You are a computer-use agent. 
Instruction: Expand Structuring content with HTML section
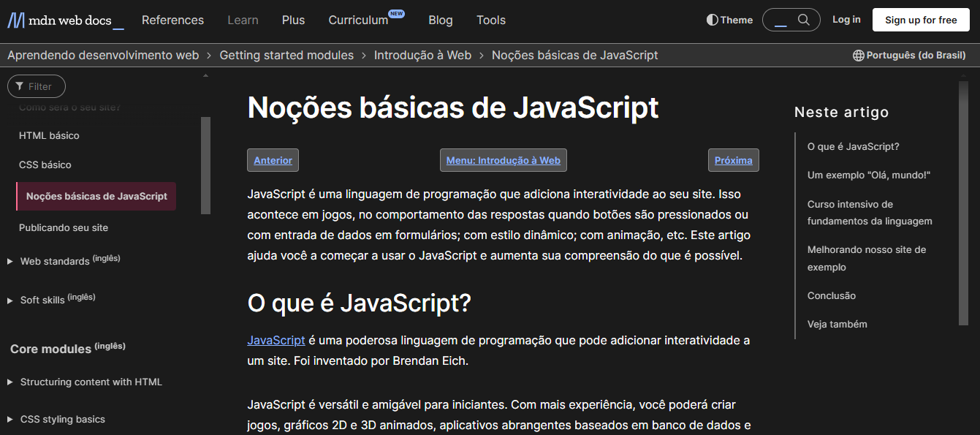click(x=10, y=382)
